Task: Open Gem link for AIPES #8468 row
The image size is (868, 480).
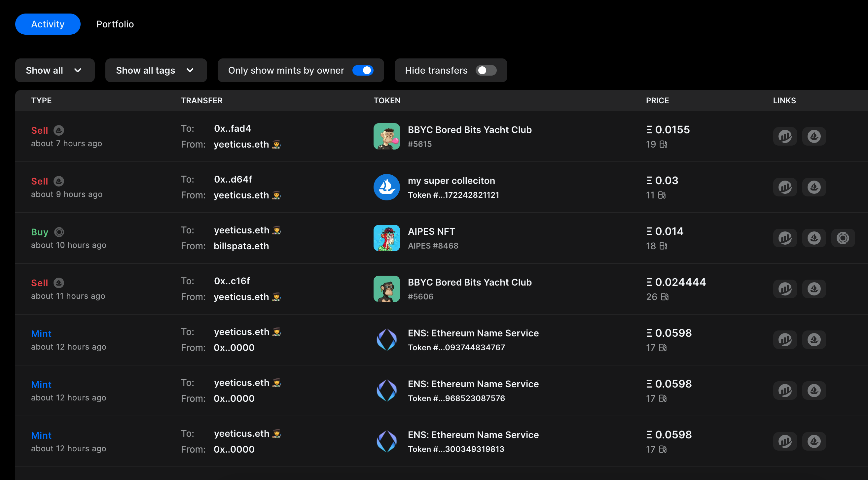Action: click(x=843, y=238)
